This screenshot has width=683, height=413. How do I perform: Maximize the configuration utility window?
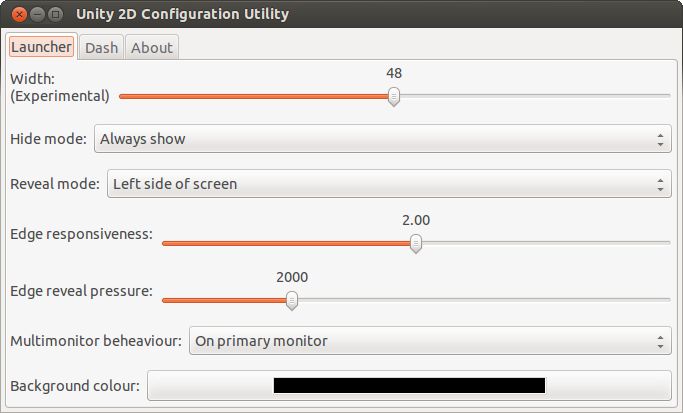pos(55,14)
